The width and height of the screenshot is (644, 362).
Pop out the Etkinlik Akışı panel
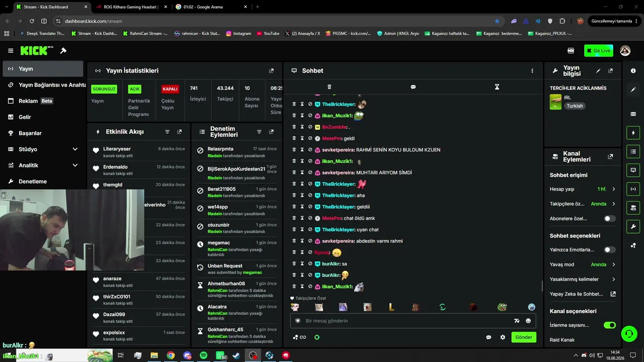(x=179, y=132)
